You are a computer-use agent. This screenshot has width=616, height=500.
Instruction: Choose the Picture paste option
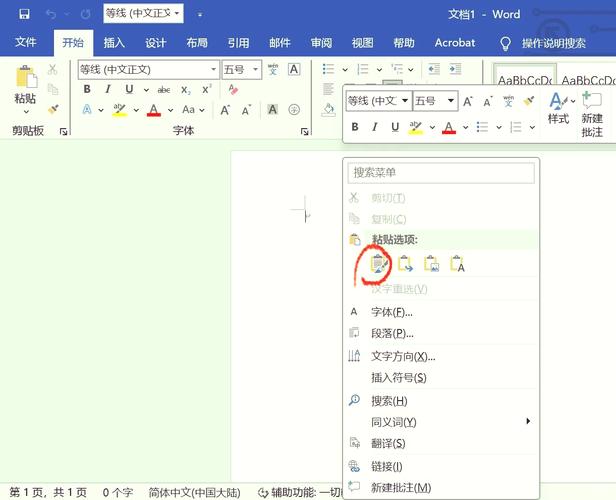431,264
